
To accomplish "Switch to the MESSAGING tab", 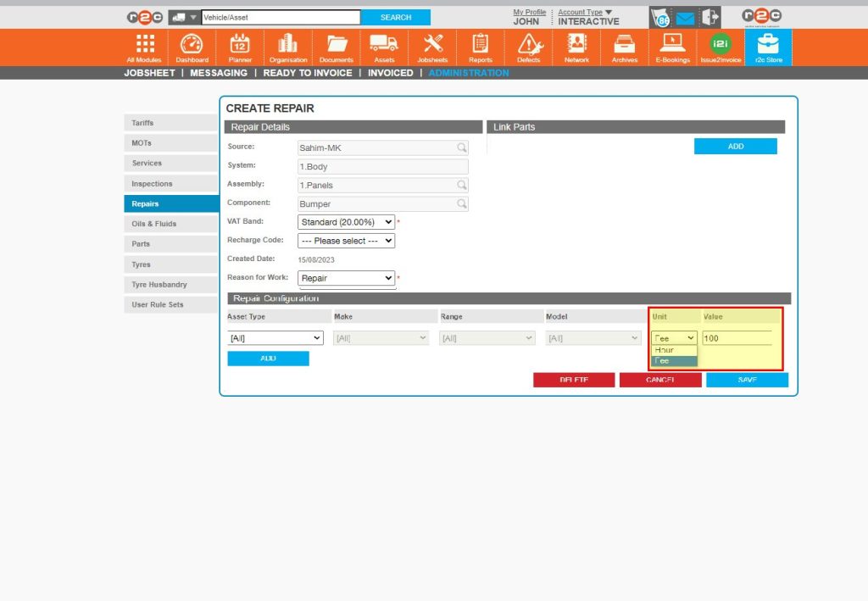I will pyautogui.click(x=219, y=73).
